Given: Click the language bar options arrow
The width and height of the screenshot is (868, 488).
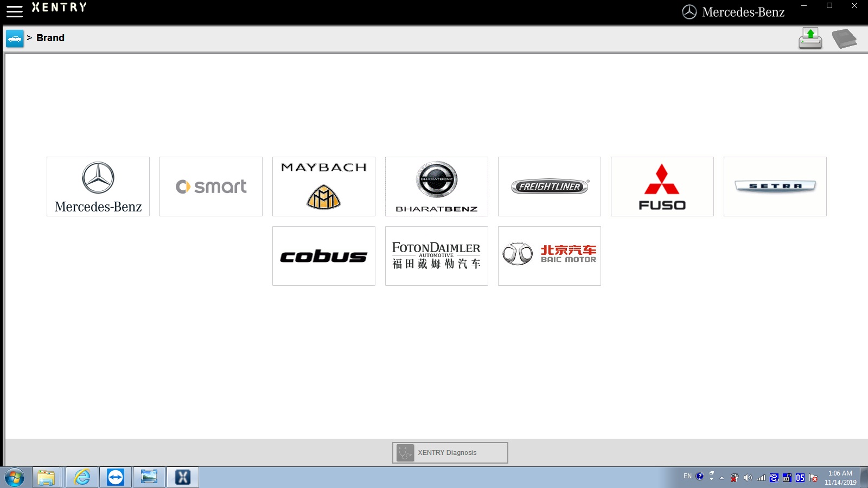Looking at the screenshot, I should click(x=711, y=479).
